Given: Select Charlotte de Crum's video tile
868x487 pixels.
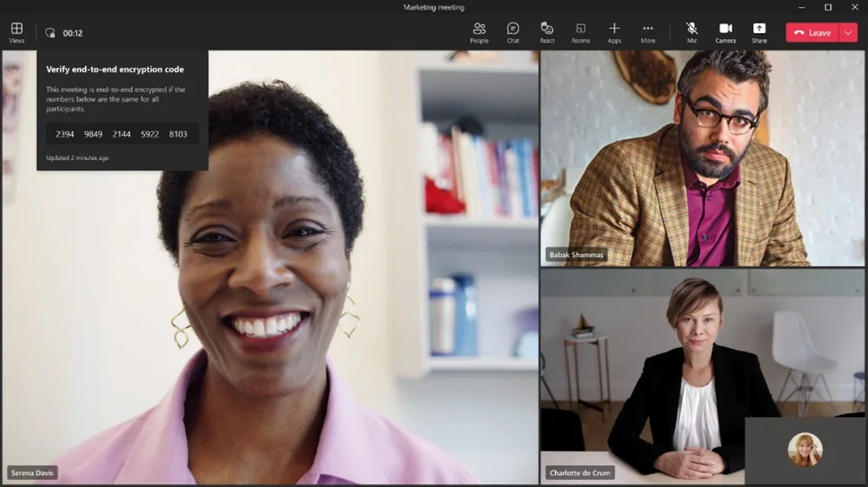Looking at the screenshot, I should pos(644,374).
